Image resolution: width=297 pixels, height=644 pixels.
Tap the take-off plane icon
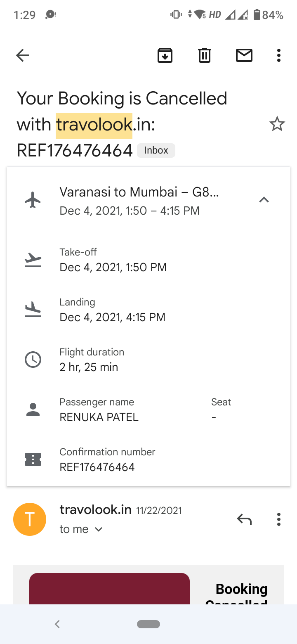(33, 260)
